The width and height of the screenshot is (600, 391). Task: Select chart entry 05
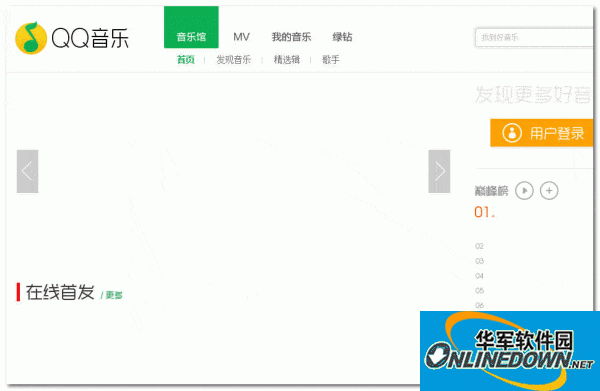(479, 291)
